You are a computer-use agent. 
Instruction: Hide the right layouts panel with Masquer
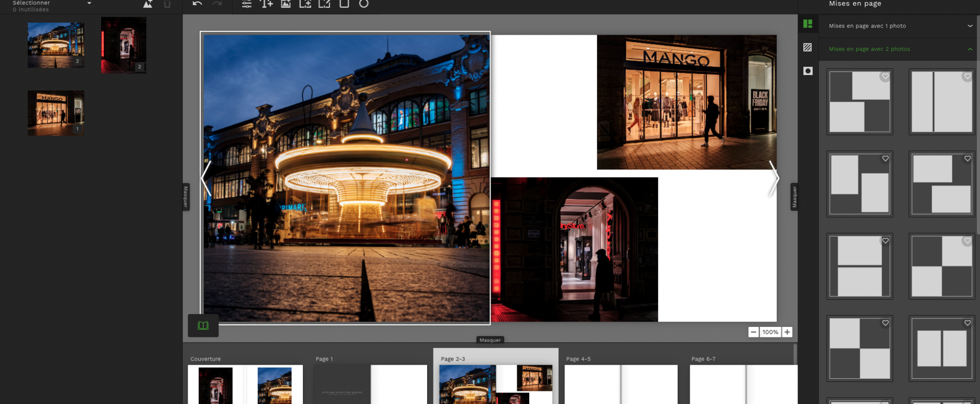tap(794, 197)
